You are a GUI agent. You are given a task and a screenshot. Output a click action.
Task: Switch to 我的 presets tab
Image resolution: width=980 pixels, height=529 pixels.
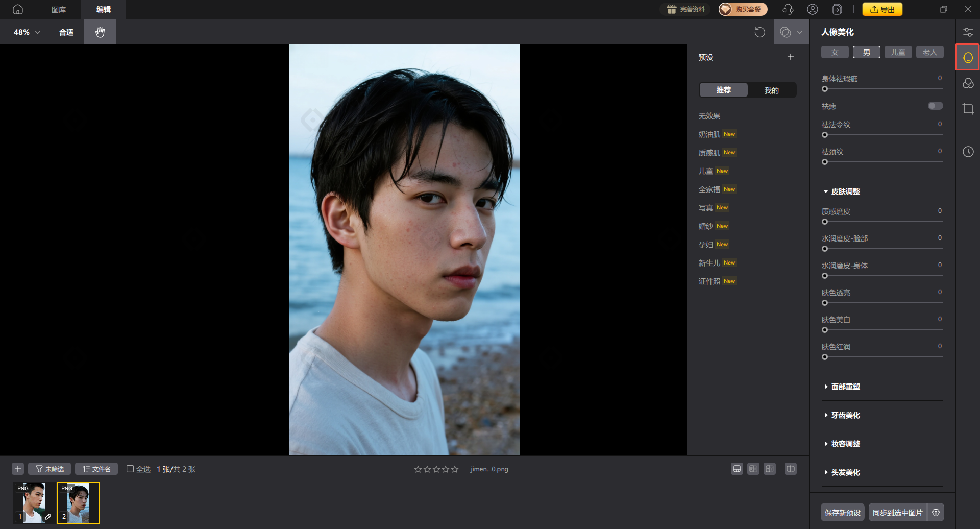click(x=771, y=90)
